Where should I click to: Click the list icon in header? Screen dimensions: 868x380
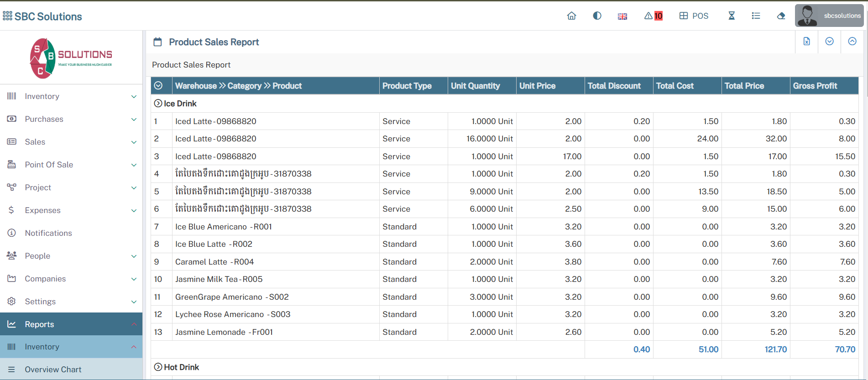tap(756, 16)
